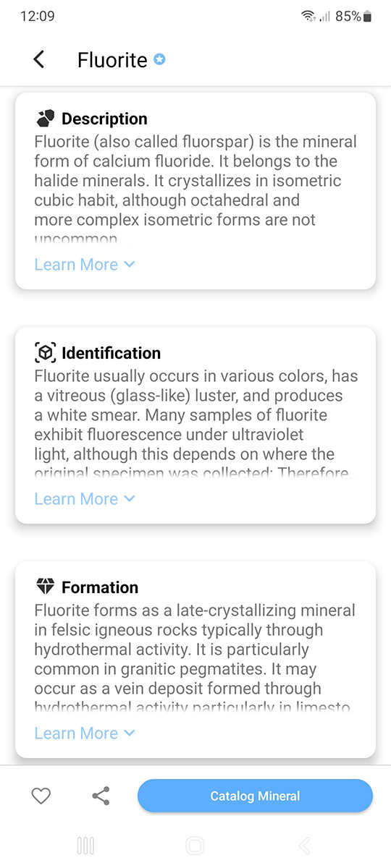
Task: Expand Learn More under Description
Action: click(x=85, y=265)
